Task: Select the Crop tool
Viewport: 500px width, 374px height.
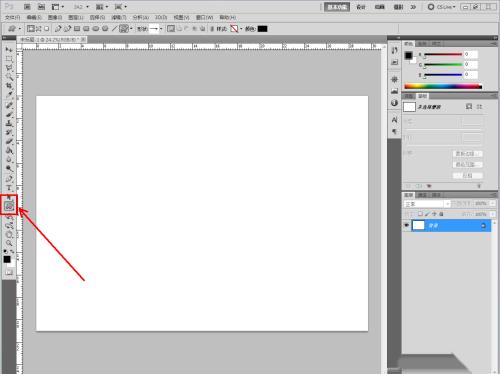Action: click(9, 86)
